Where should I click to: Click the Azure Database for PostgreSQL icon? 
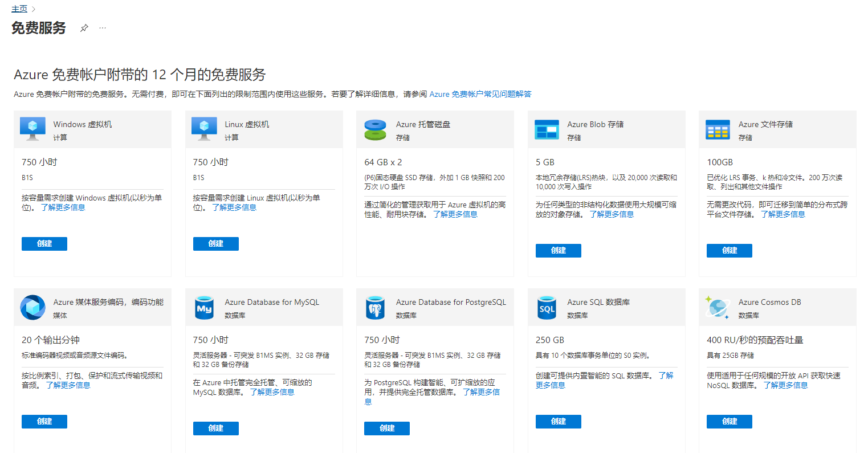[375, 307]
